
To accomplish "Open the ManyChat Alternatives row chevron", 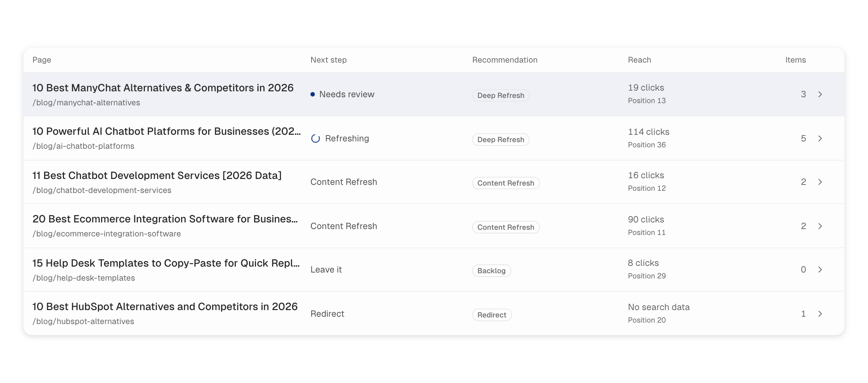I will coord(820,94).
